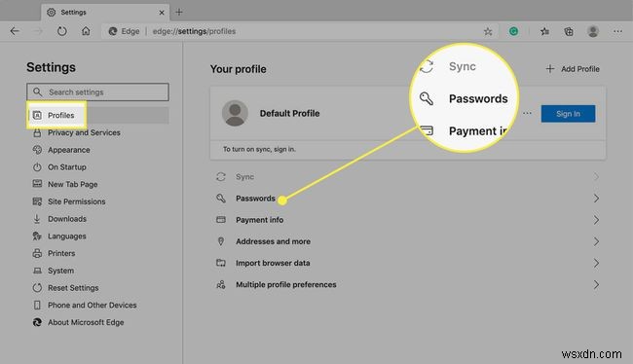Open Default Profile more options ellipsis
This screenshot has height=364, width=633.
527,114
